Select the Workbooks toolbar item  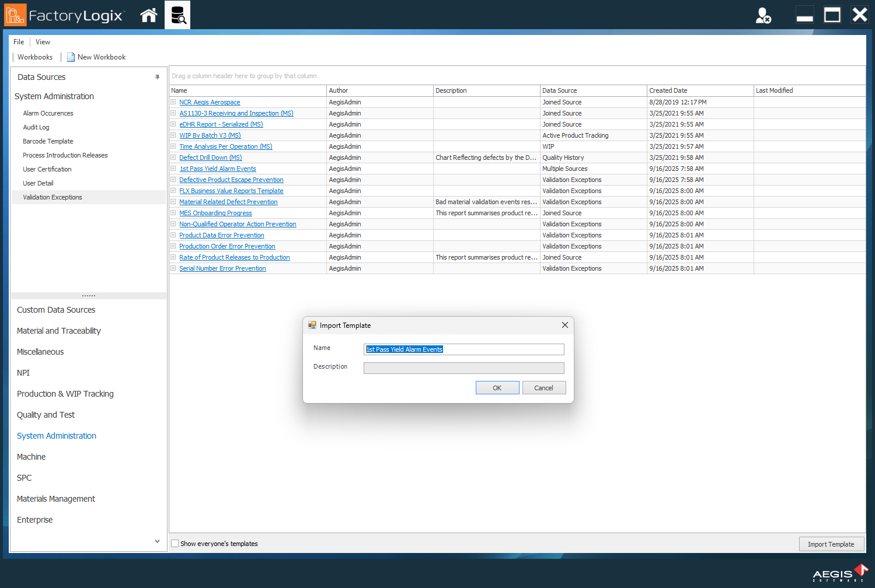click(x=35, y=57)
